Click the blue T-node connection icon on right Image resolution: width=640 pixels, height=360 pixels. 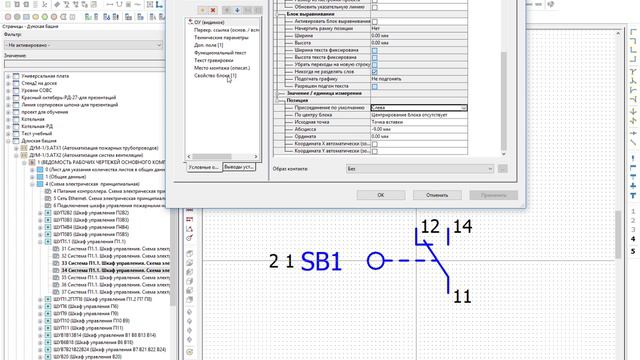(x=633, y=196)
